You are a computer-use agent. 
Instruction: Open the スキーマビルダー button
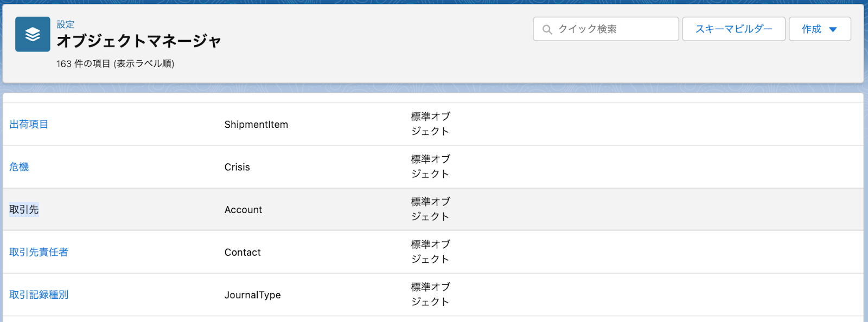[x=733, y=29]
